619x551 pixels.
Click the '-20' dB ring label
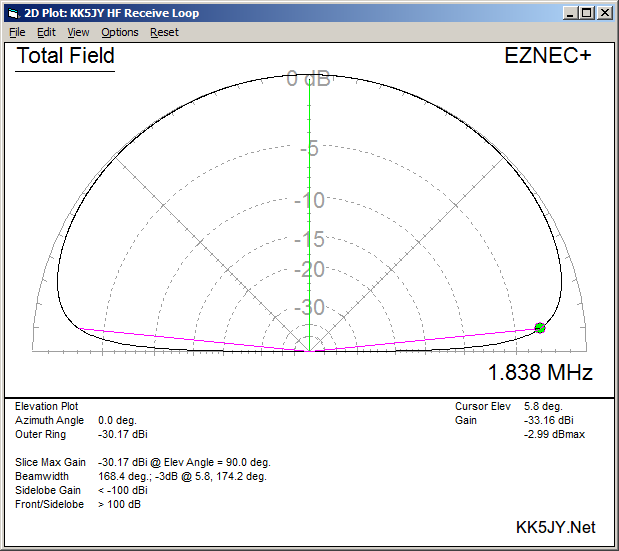pos(310,270)
